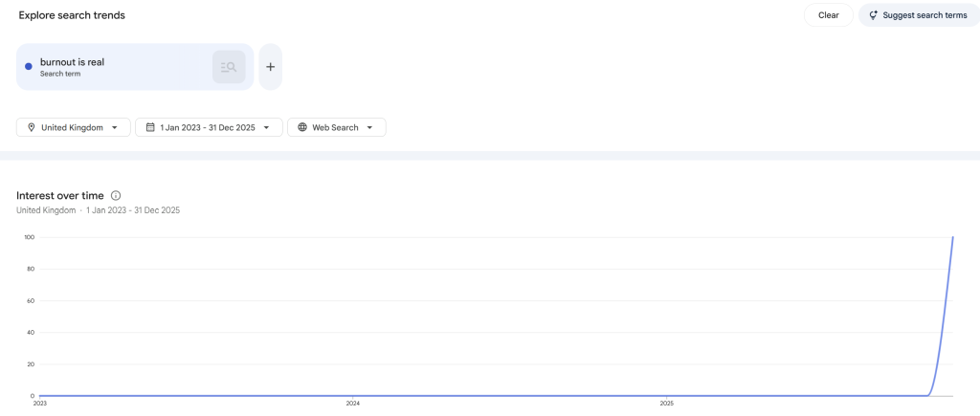The image size is (980, 416).
Task: Expand the United Kingdom dropdown arrow
Action: 115,127
